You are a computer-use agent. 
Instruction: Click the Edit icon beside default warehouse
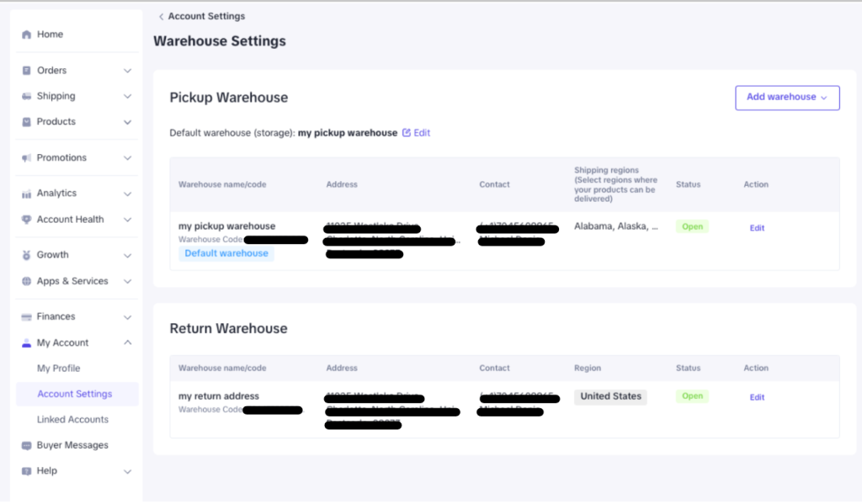pos(406,132)
